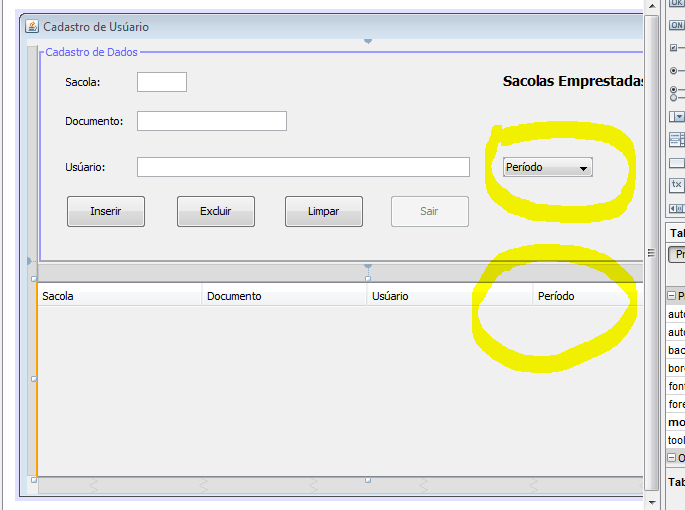This screenshot has width=685, height=510.
Task: Choose the single Radio Button palette component
Action: coord(677,70)
